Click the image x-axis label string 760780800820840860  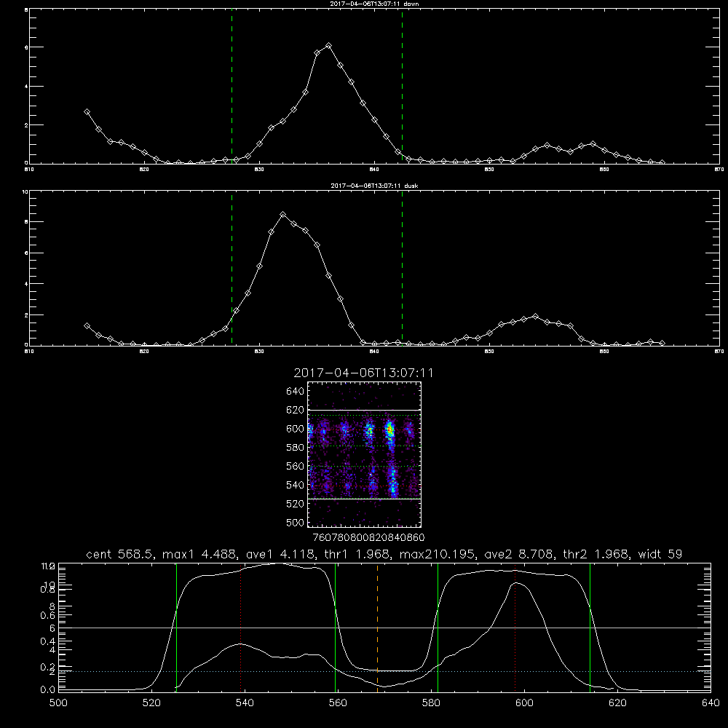coord(368,537)
